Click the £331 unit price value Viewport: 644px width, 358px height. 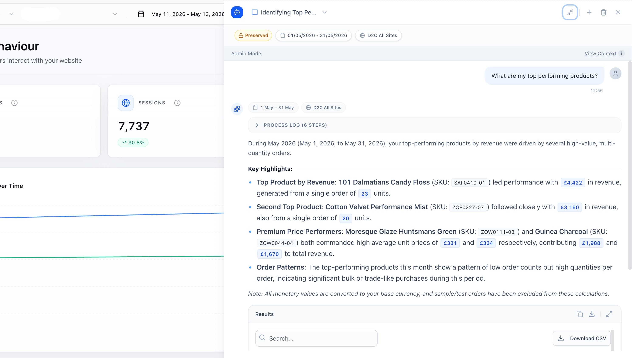[x=450, y=243]
